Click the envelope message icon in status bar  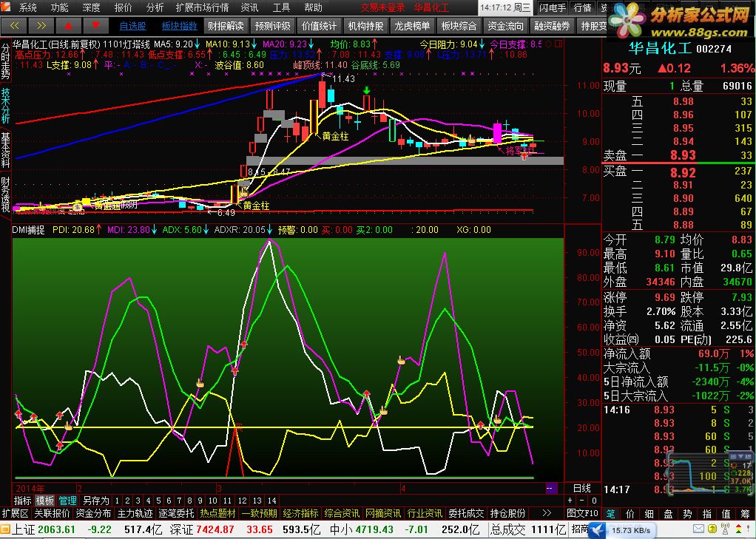pyautogui.click(x=698, y=529)
